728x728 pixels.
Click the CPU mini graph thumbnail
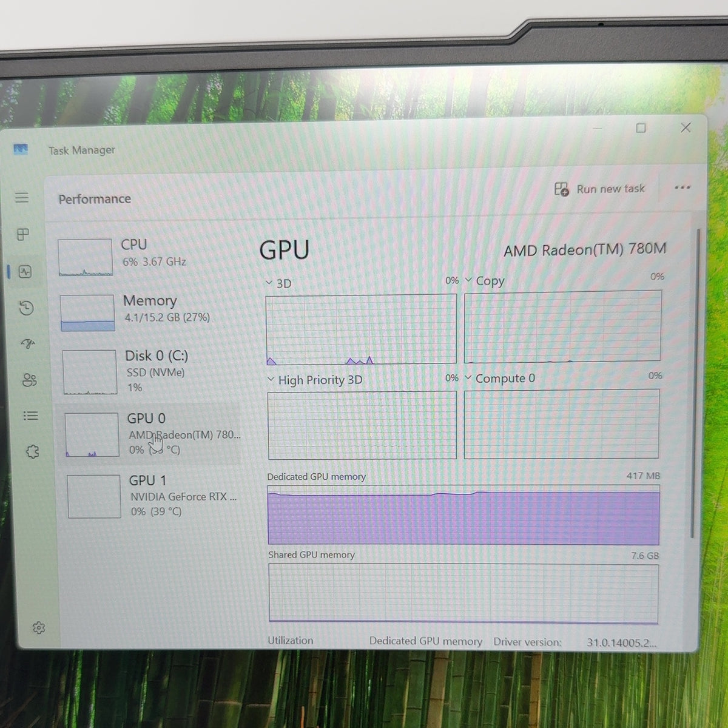tap(86, 258)
